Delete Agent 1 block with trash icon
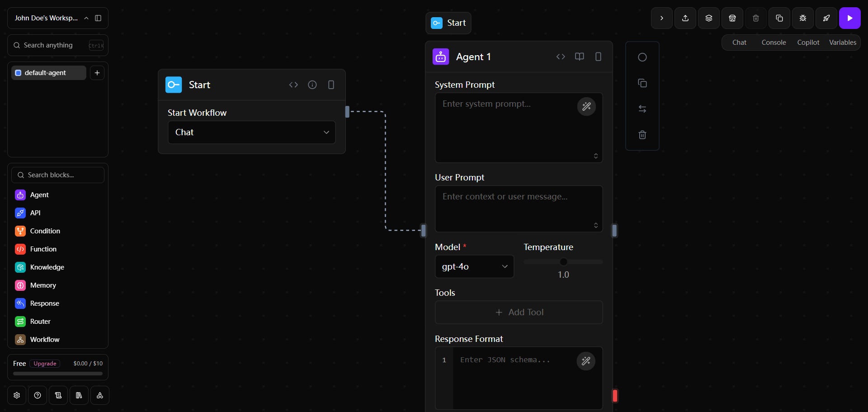868x412 pixels. coord(642,135)
